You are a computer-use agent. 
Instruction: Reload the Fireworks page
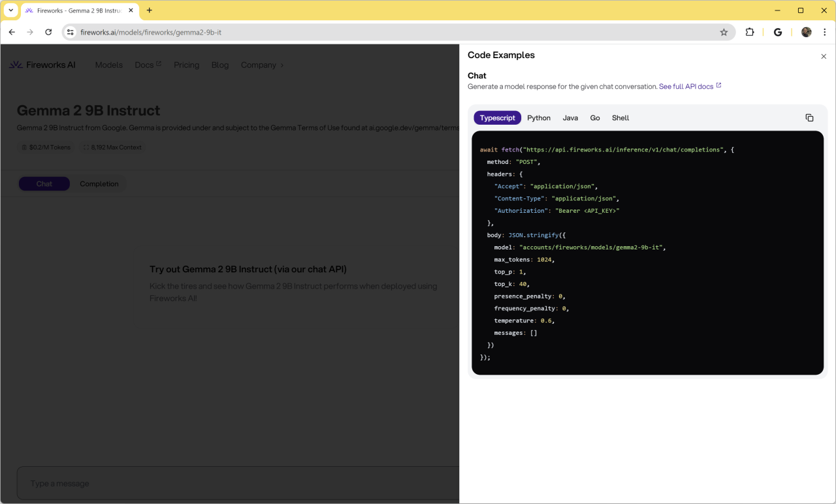[x=48, y=32]
